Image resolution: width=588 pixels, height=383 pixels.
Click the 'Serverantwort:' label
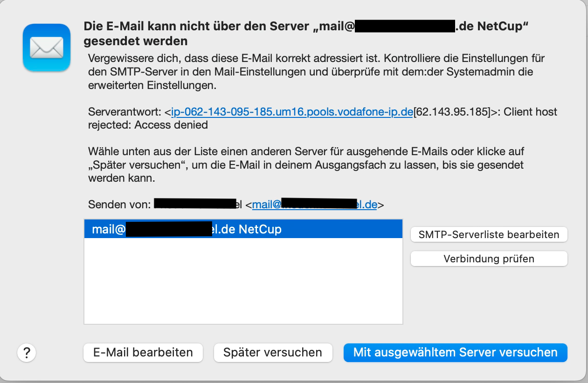125,112
